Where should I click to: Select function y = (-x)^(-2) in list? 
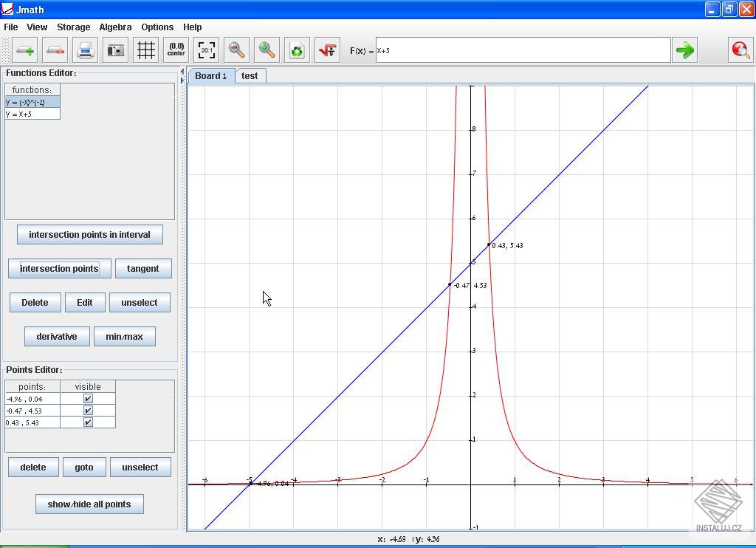(x=32, y=103)
